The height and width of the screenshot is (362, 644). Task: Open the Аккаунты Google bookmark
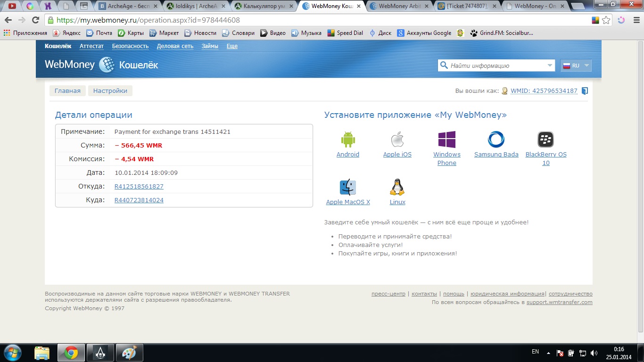pyautogui.click(x=424, y=33)
